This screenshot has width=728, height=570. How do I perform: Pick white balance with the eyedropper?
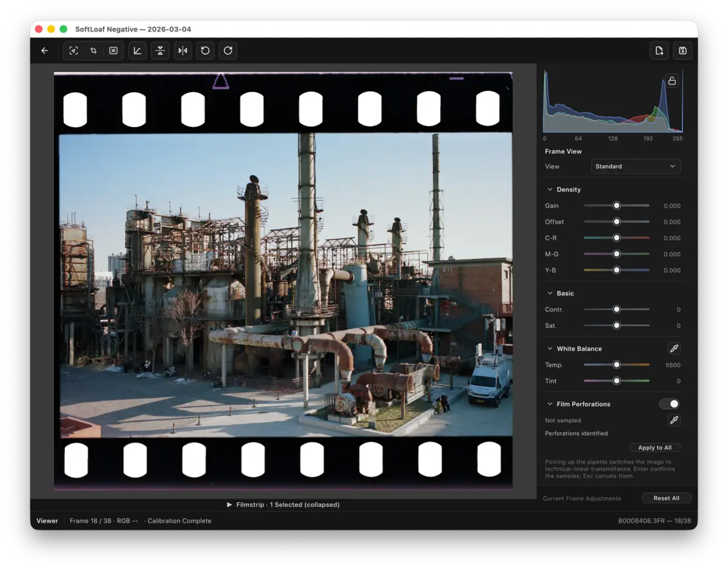674,348
